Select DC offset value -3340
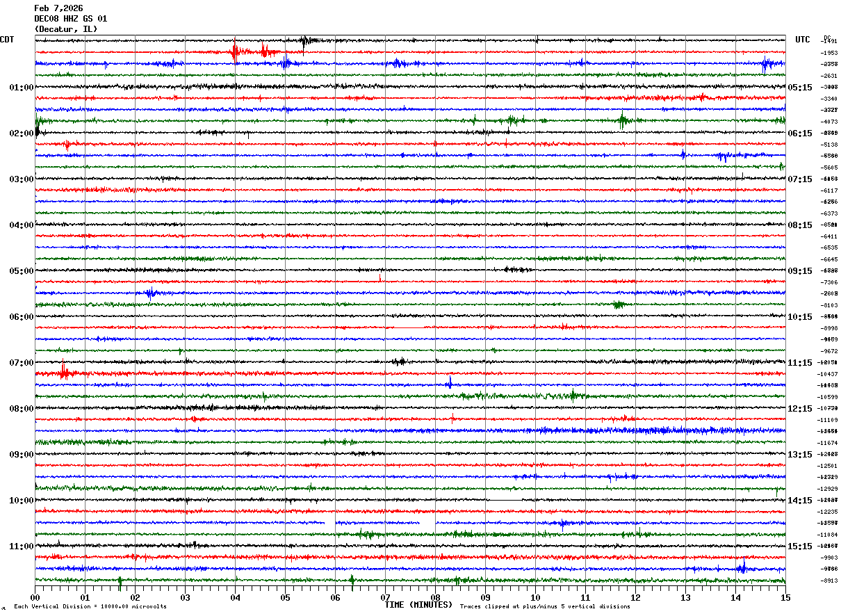Viewport: 841px width, 616px height. point(829,99)
